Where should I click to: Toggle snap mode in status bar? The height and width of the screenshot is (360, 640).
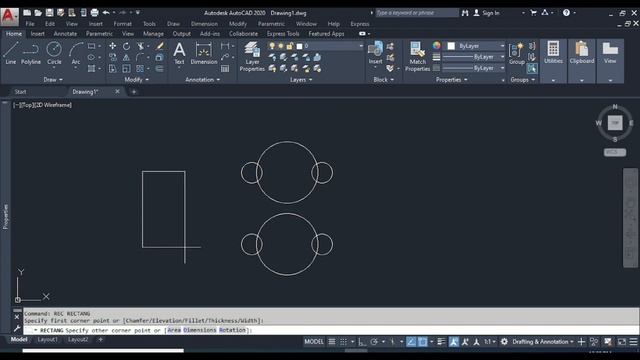(x=344, y=342)
